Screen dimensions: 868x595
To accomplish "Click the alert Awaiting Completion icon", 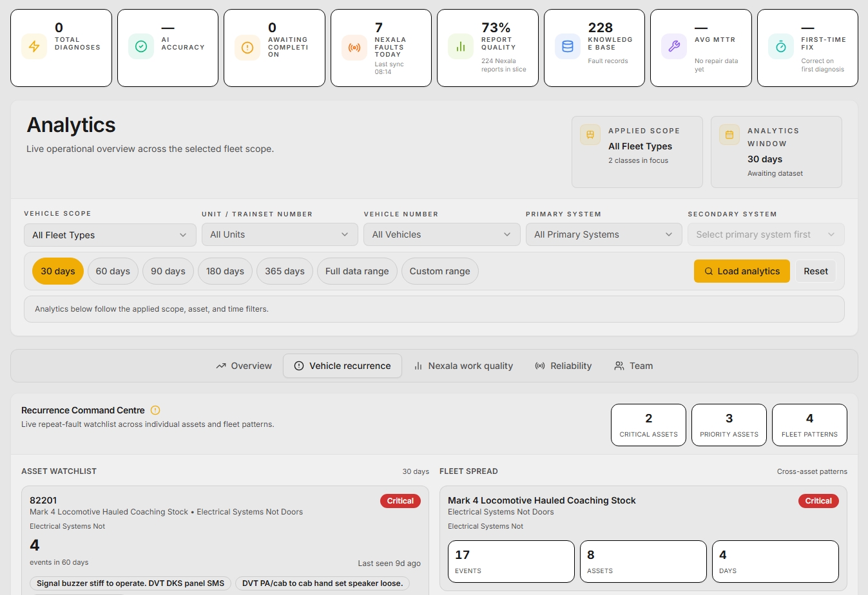I will [x=247, y=47].
